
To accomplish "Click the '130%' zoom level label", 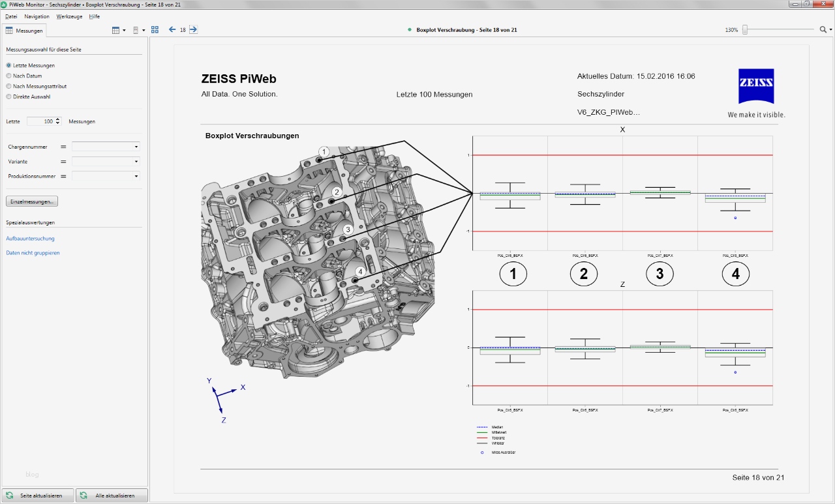I will click(x=731, y=30).
